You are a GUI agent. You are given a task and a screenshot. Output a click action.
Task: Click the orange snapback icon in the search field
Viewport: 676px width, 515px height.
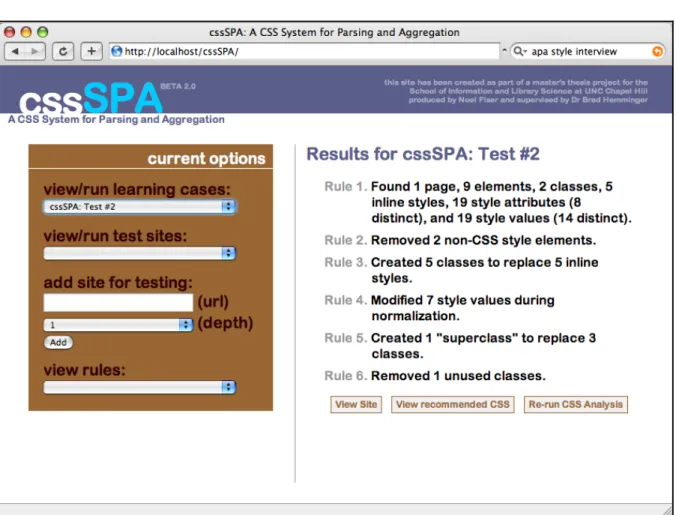657,51
